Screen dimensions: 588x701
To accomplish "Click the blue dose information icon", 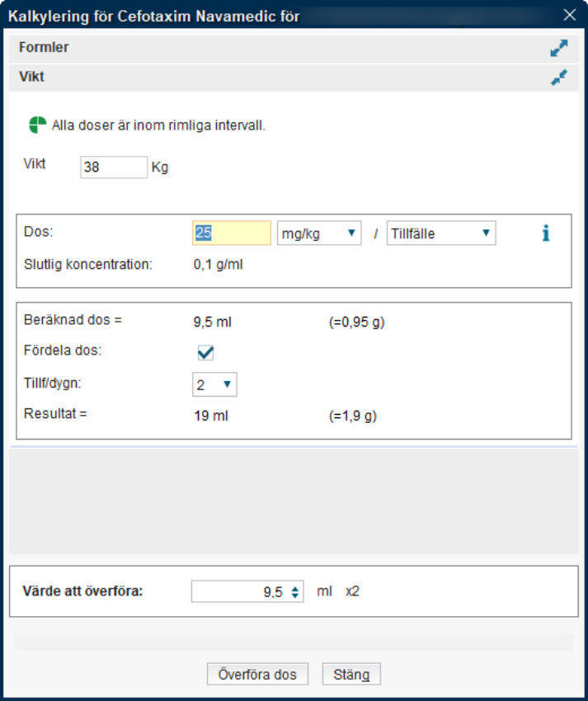I will click(x=545, y=233).
